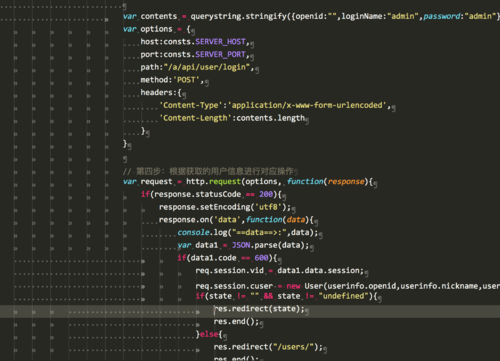Click the console.log data line

coord(248,232)
